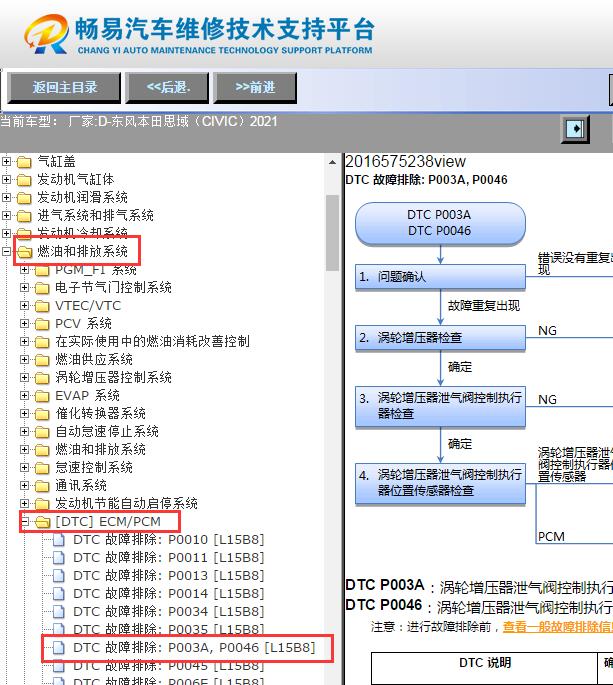Open the 查看一般故障排除信息 link
The height and width of the screenshot is (685, 613).
558,627
